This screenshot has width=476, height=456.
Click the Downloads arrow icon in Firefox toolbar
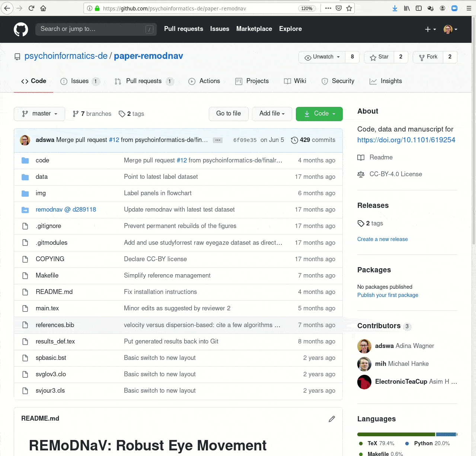tap(394, 8)
